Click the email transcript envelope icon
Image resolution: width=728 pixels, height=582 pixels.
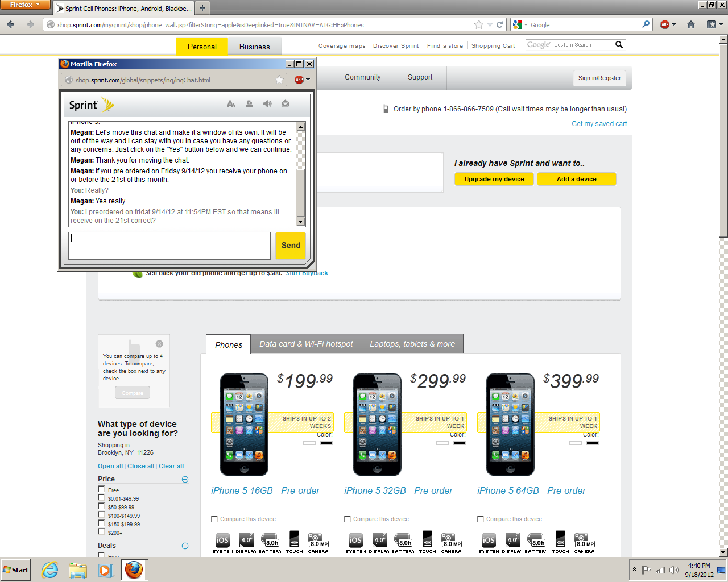click(x=286, y=103)
